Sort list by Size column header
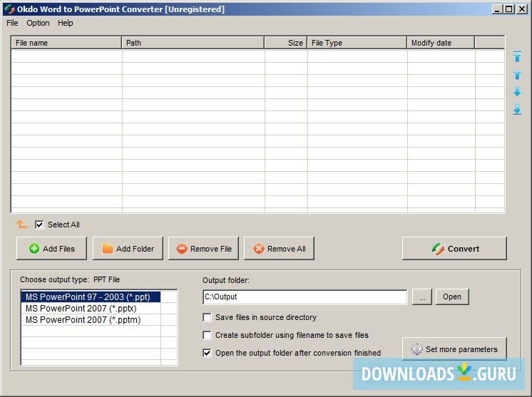Viewport: 532px width, 397px height. 286,43
